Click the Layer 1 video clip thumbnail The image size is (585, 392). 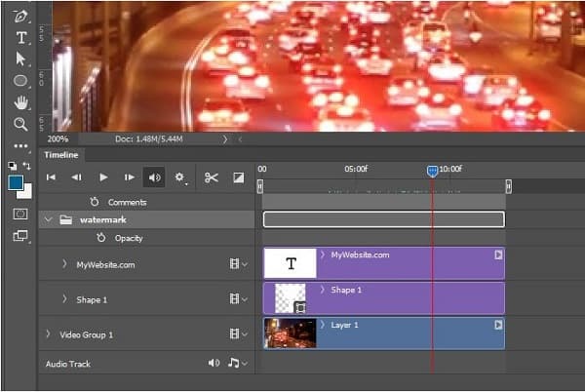pos(291,333)
